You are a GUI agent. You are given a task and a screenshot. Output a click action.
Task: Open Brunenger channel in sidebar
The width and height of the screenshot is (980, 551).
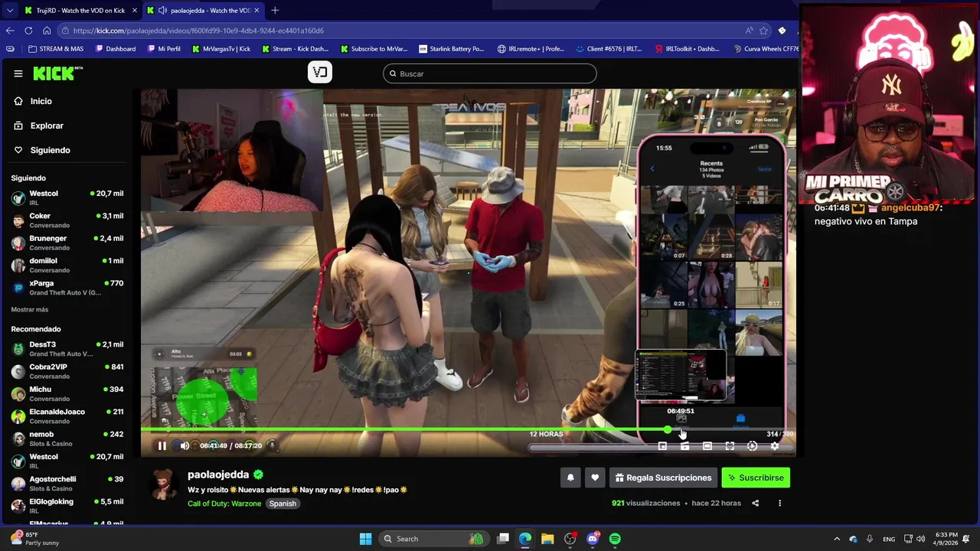click(x=67, y=243)
